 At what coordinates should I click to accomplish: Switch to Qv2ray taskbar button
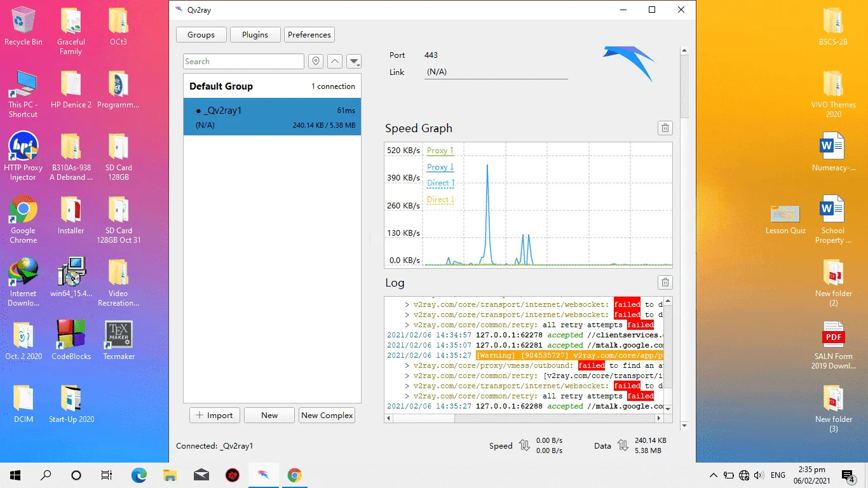click(x=263, y=475)
